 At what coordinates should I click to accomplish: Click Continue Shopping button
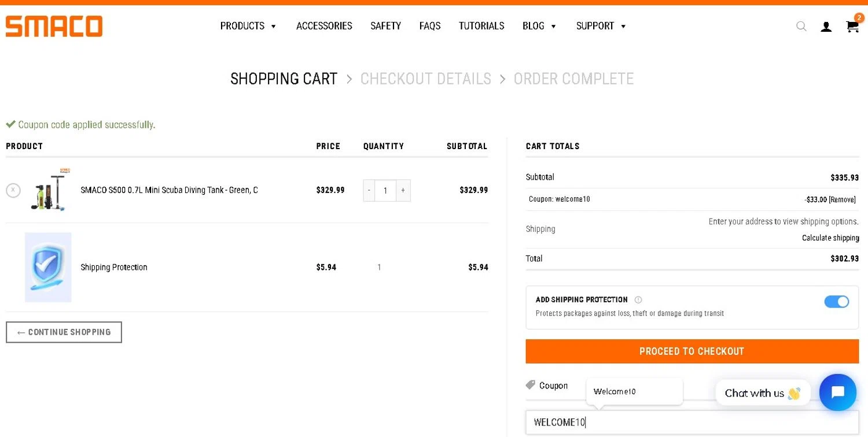(64, 332)
